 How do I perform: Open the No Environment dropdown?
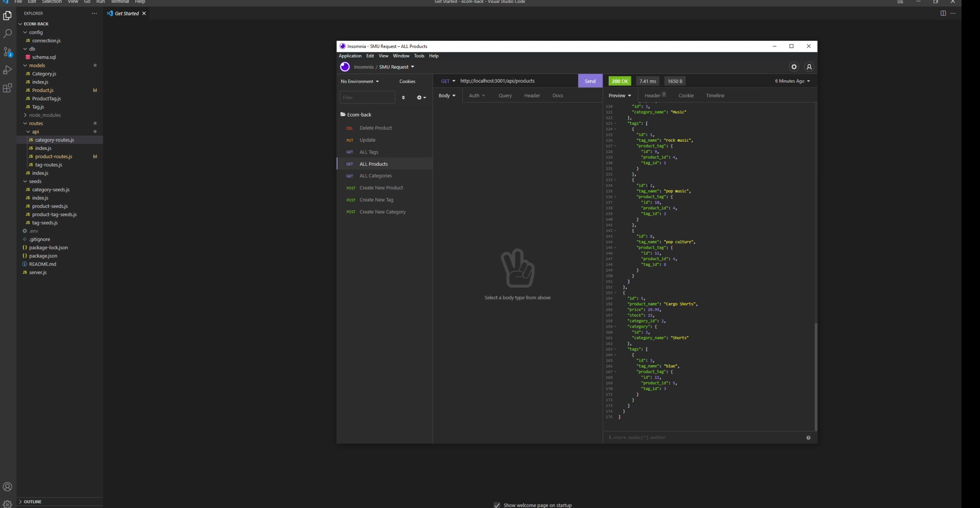pos(359,81)
